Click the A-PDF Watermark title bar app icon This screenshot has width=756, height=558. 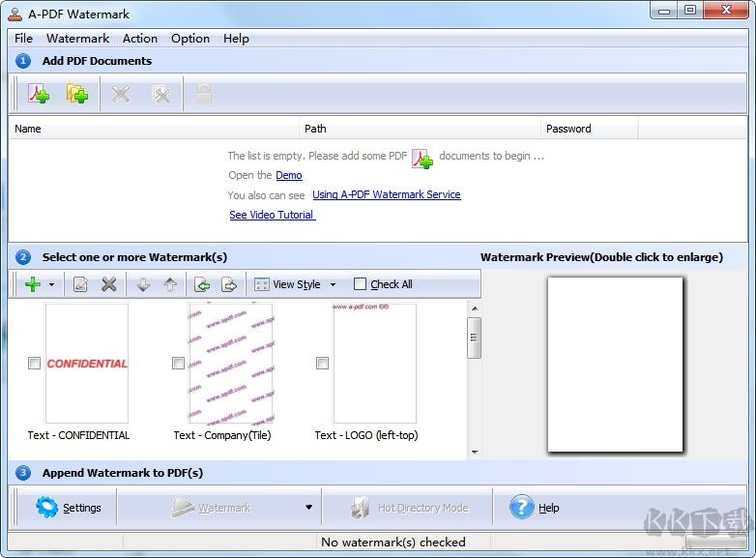(x=15, y=15)
